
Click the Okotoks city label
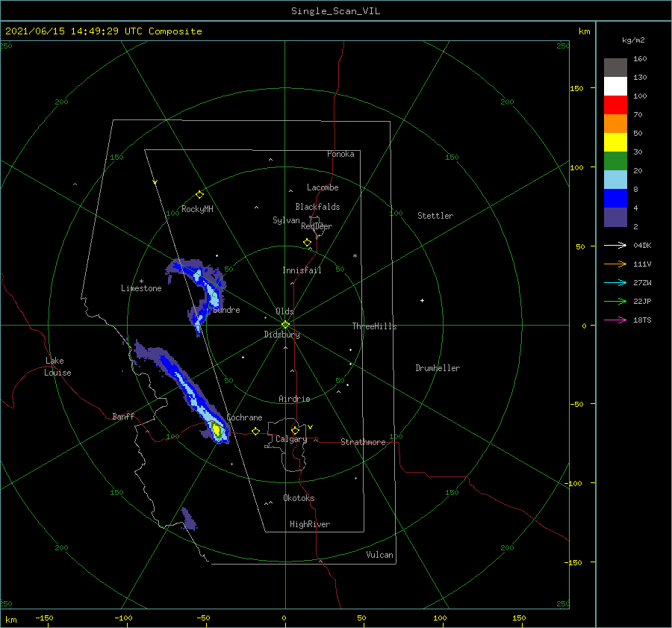click(x=299, y=498)
